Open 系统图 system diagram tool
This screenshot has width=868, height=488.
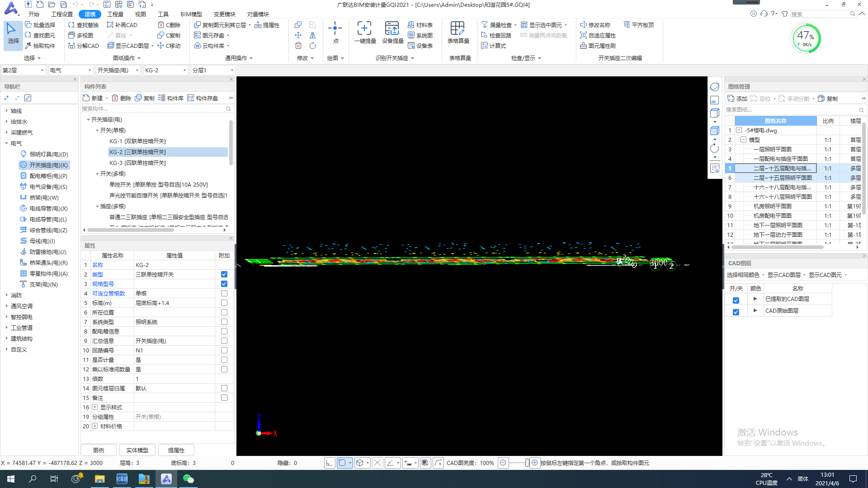(420, 35)
